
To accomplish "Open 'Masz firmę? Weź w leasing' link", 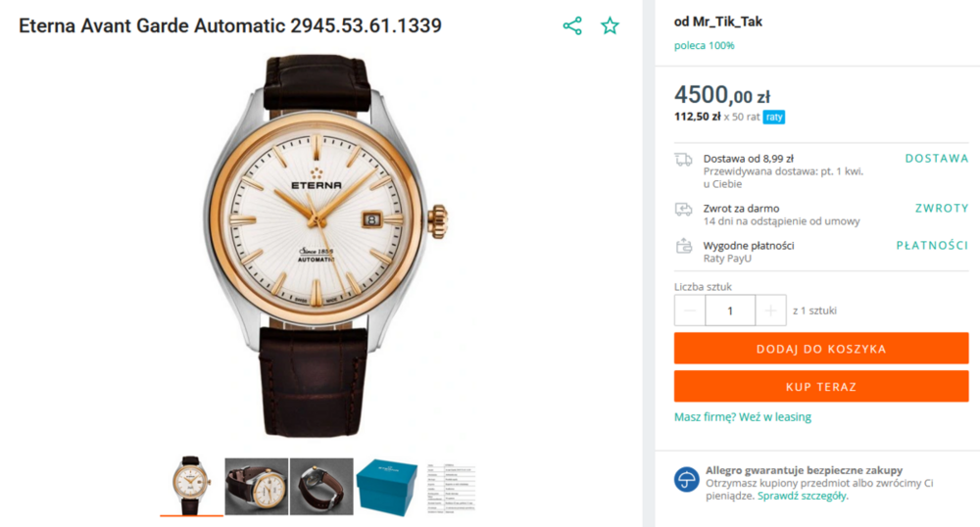I will click(x=742, y=417).
